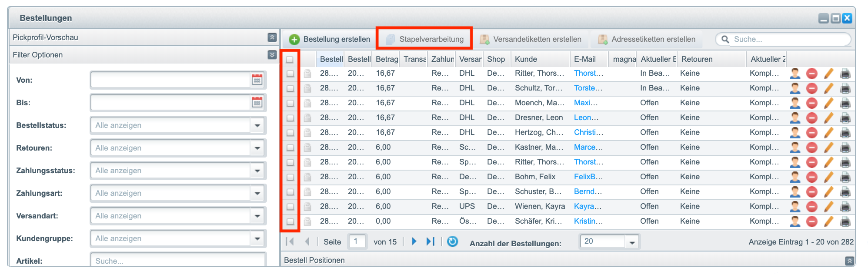Image resolution: width=868 pixels, height=275 pixels.
Task: Open customer icon for Ritter 16,67 order
Action: (x=795, y=74)
